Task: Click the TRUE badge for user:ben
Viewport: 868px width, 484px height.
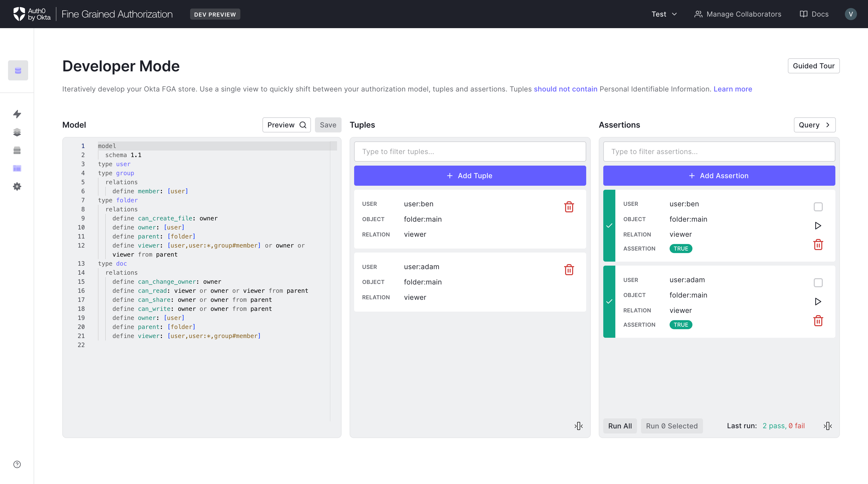Action: (681, 248)
